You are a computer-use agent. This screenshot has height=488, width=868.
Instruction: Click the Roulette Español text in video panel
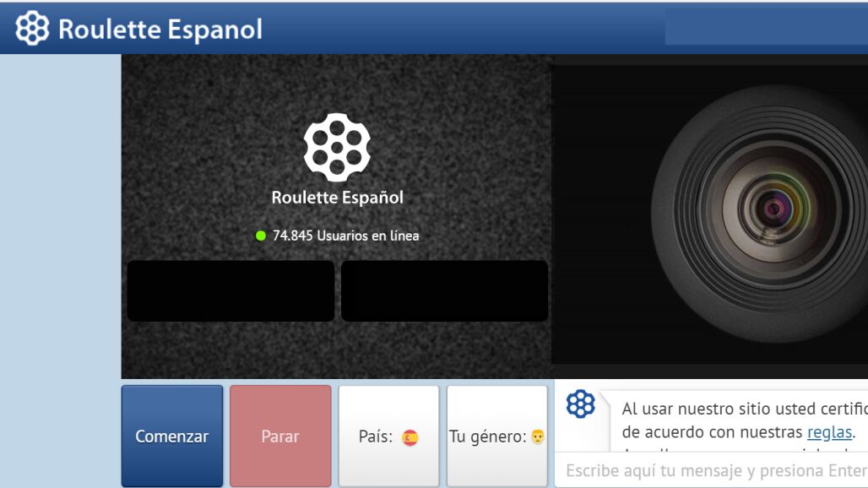point(337,198)
